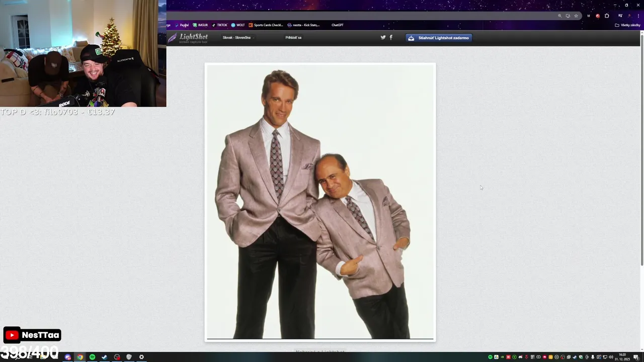
Task: Open the Sports Cards Checklist bookmark
Action: pyautogui.click(x=266, y=25)
